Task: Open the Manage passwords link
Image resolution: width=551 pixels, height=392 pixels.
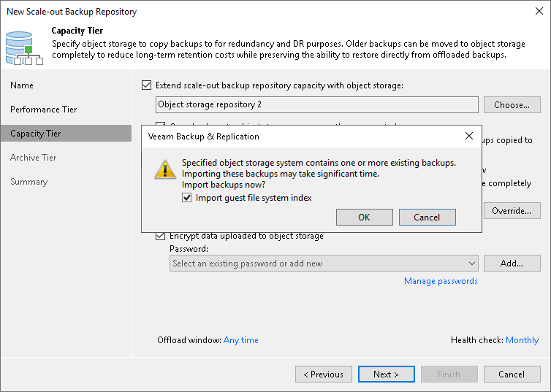Action: (441, 281)
